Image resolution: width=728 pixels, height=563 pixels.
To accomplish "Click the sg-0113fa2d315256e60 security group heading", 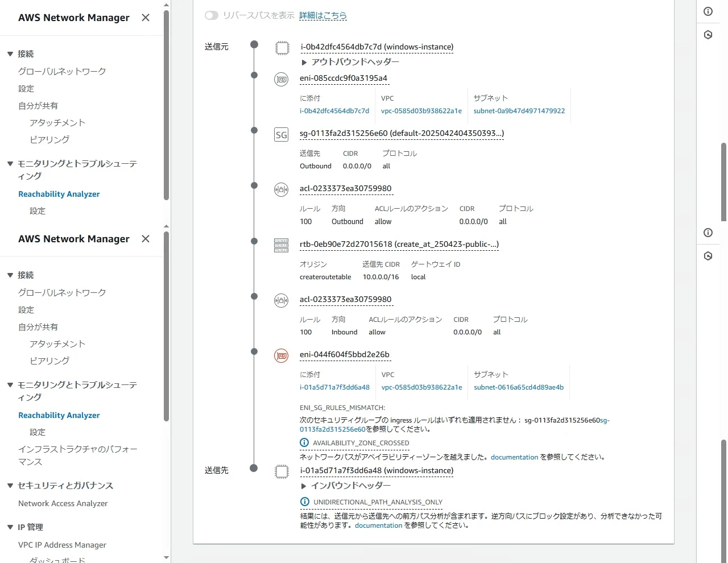I will pos(402,134).
